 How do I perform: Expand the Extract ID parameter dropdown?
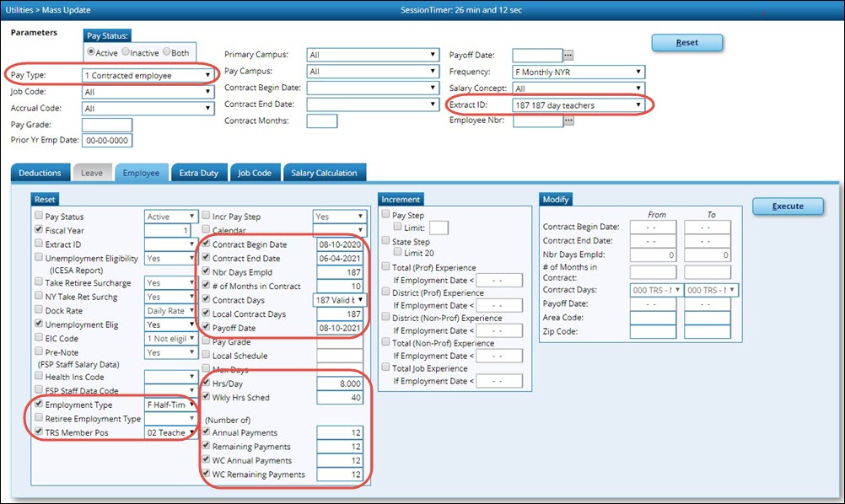coord(579,105)
